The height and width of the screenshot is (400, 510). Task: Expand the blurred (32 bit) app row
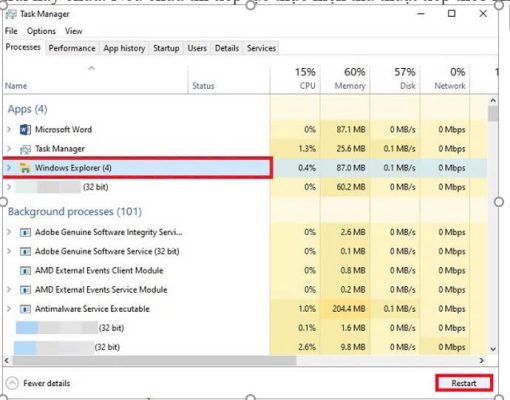click(x=9, y=187)
